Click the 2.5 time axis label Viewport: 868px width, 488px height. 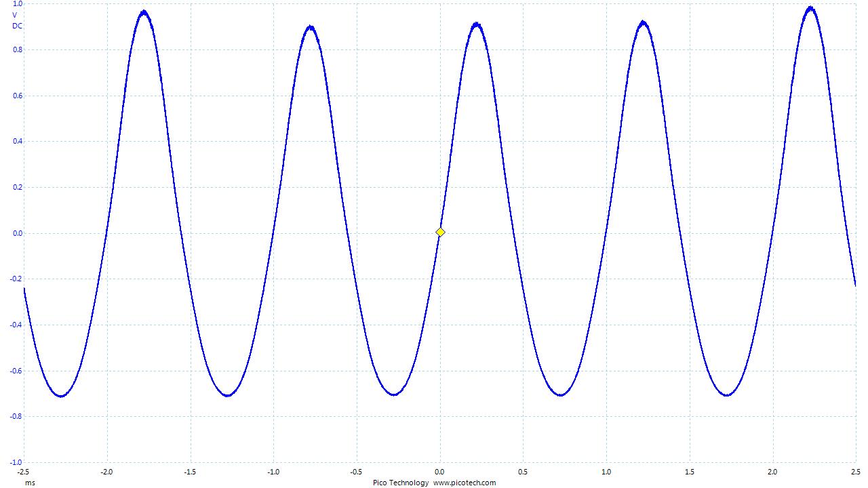click(856, 472)
